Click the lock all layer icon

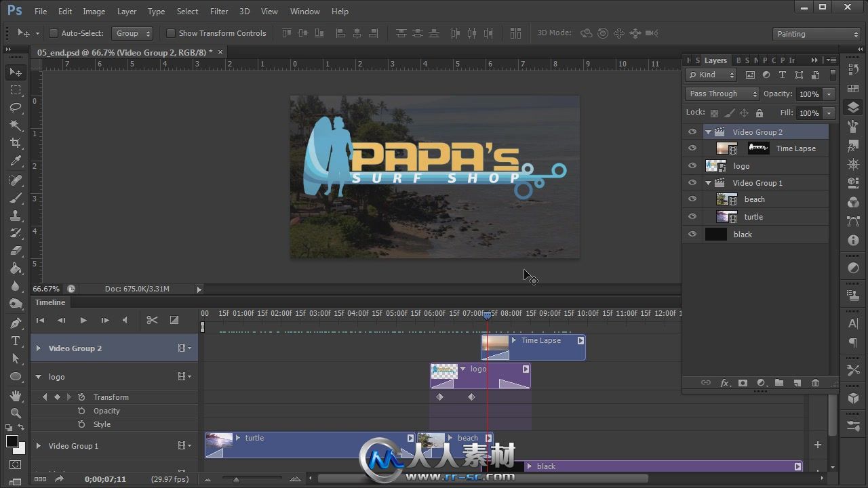(759, 113)
